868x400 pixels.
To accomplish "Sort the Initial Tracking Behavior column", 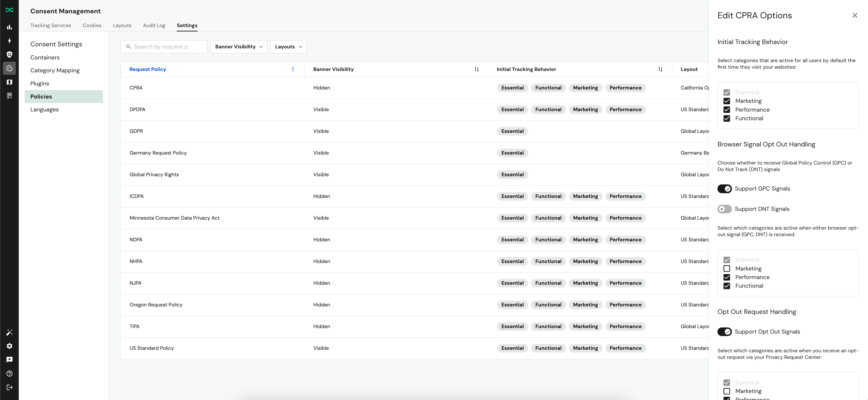I will pyautogui.click(x=660, y=69).
